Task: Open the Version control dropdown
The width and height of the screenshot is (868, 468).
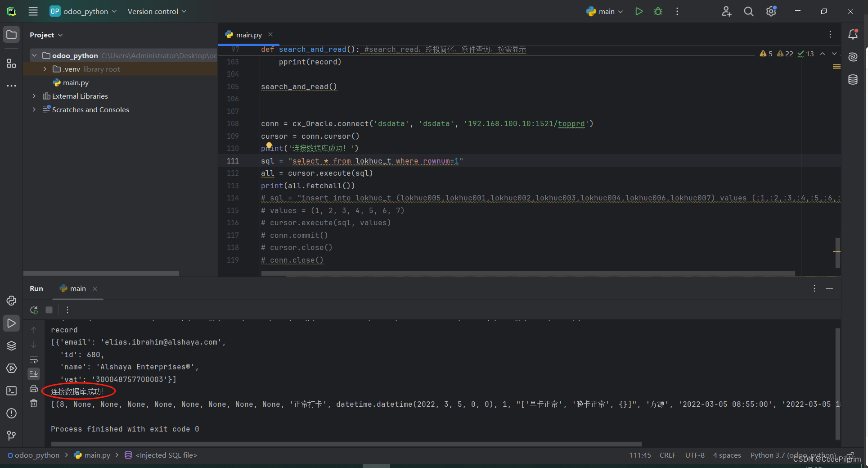Action: (156, 11)
